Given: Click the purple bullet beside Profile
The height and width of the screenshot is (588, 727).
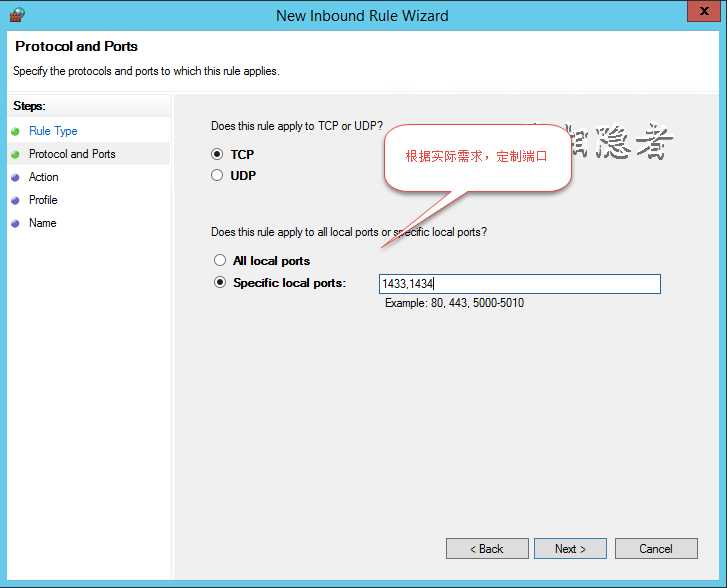Looking at the screenshot, I should click(x=15, y=200).
